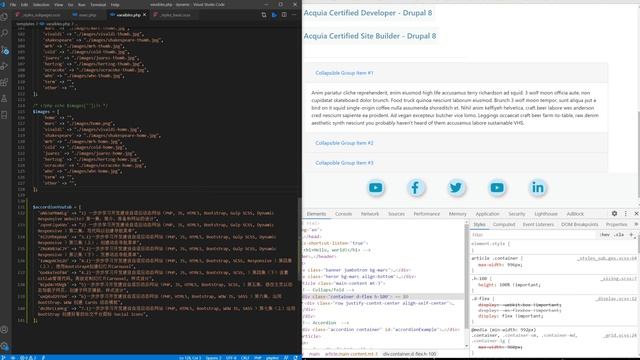Close the DevTools panel
Screen dimensions: 640x360
coord(636,213)
